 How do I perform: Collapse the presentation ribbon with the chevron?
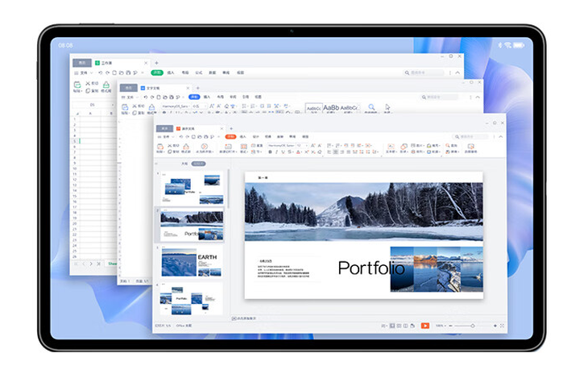coord(501,137)
